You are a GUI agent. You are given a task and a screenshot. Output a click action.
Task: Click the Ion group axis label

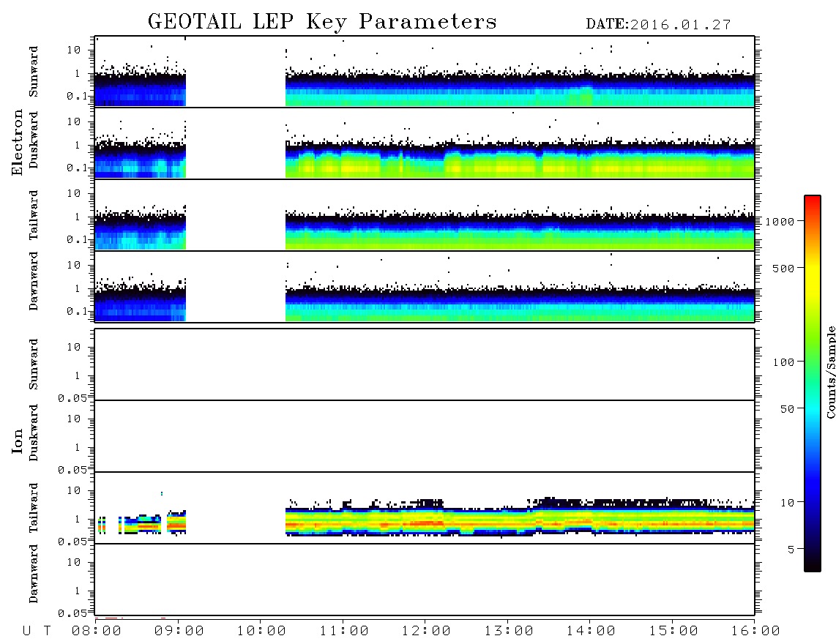[18, 441]
